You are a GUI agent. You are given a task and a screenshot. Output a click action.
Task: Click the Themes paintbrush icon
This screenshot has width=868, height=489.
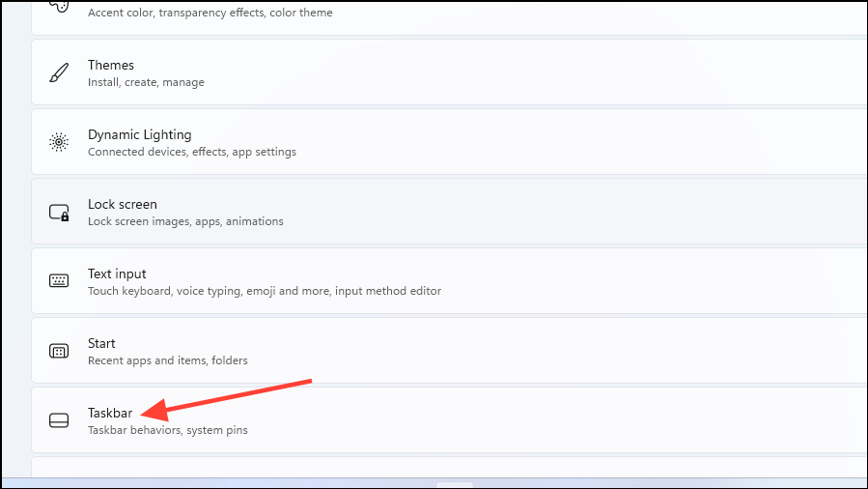coord(59,72)
